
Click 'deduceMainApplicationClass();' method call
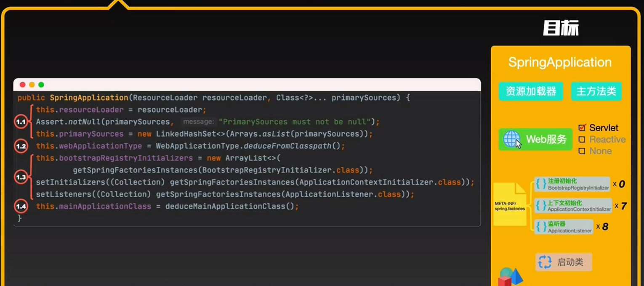coord(232,207)
